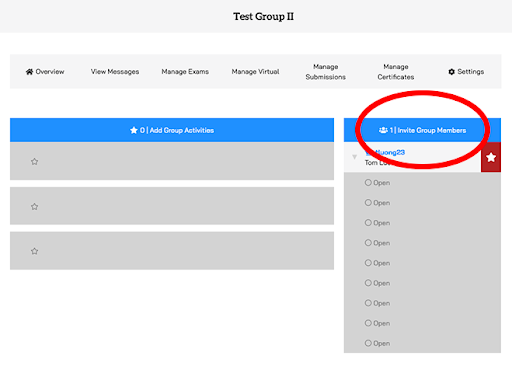
Task: Click star icon in second activity row
Action: (34, 207)
